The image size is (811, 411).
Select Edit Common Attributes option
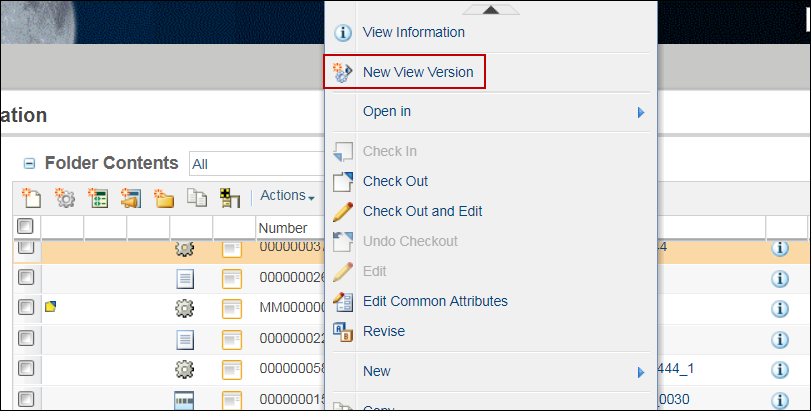click(x=435, y=301)
